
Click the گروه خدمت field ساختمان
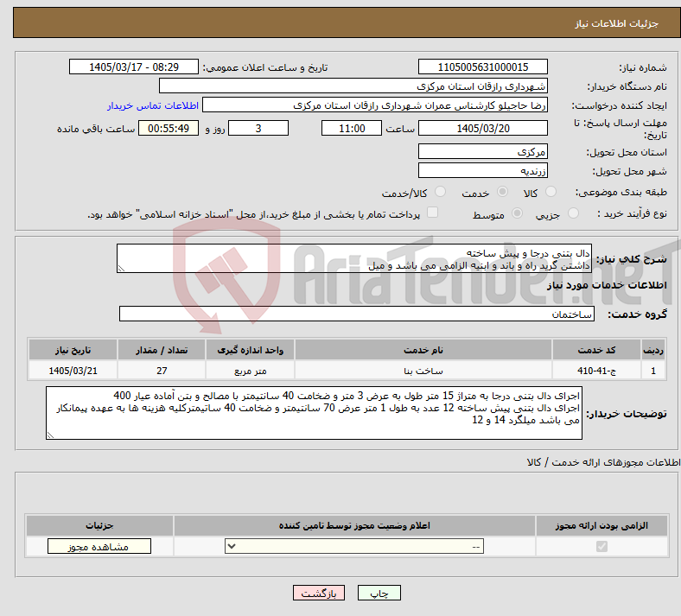(357, 314)
